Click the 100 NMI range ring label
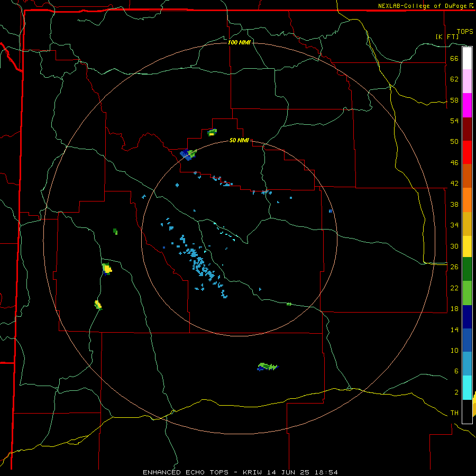476x476 pixels. [239, 42]
